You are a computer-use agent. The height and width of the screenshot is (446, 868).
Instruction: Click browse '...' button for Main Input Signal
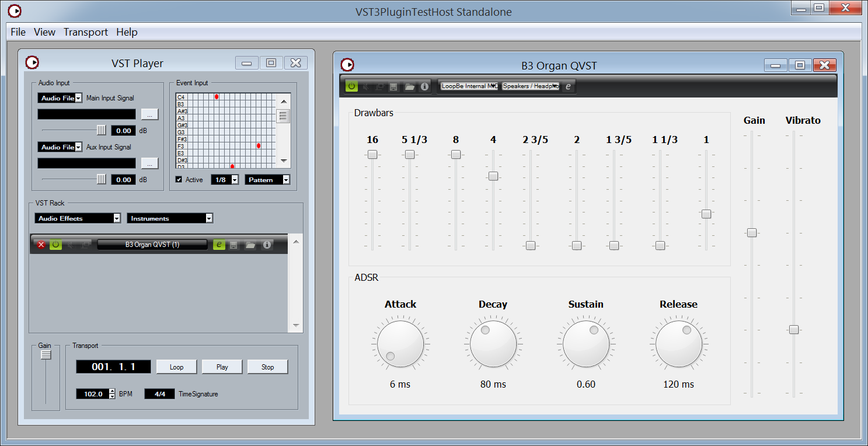[149, 114]
